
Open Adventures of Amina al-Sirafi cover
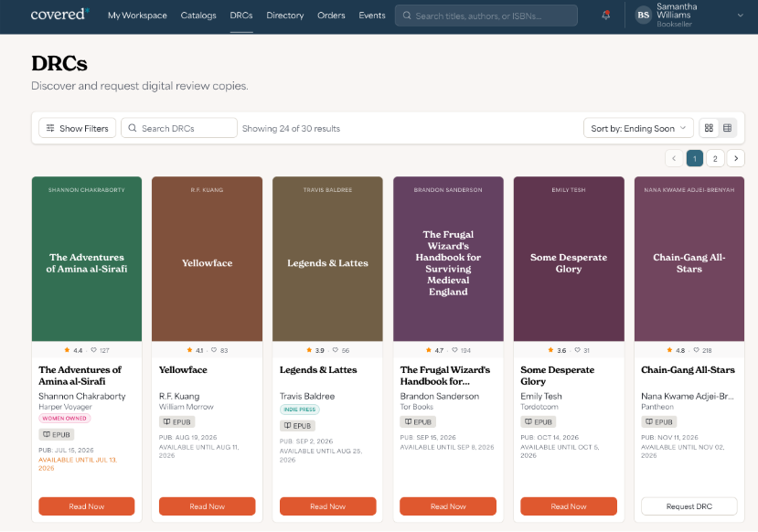pyautogui.click(x=87, y=259)
